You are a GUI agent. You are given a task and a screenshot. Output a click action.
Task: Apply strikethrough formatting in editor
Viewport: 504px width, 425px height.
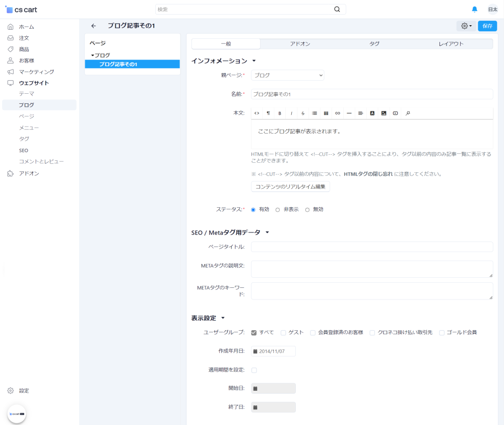(x=303, y=113)
